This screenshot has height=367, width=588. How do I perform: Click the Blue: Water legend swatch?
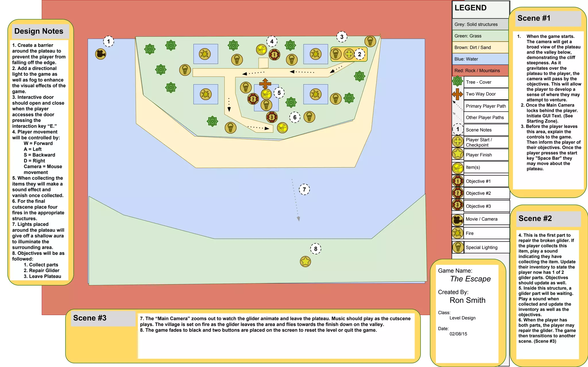tap(480, 59)
